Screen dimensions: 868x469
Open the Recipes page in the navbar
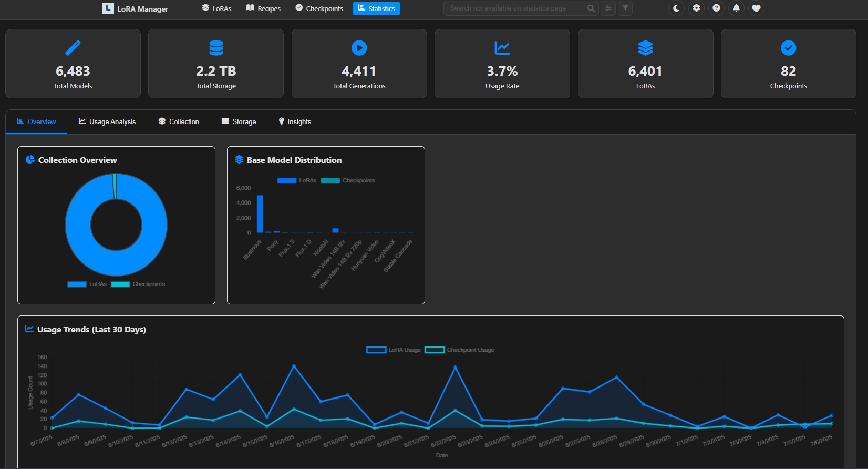click(263, 8)
